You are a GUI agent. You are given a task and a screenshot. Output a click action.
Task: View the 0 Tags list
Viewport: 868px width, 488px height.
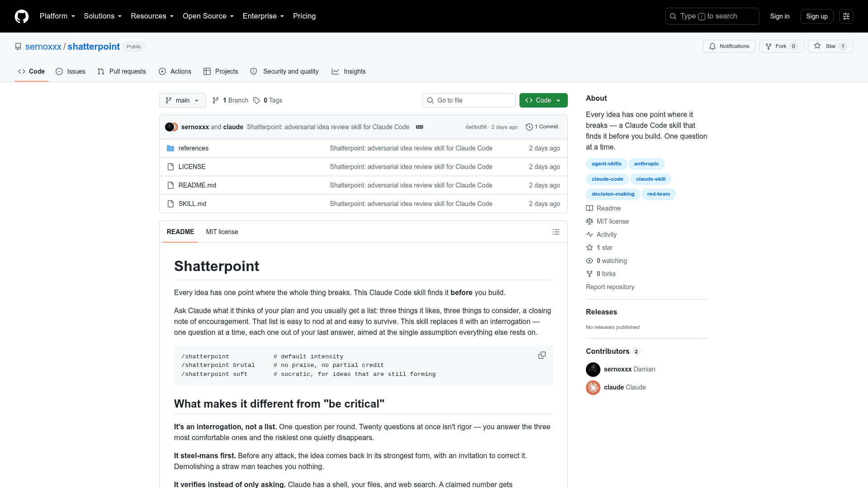(x=268, y=100)
